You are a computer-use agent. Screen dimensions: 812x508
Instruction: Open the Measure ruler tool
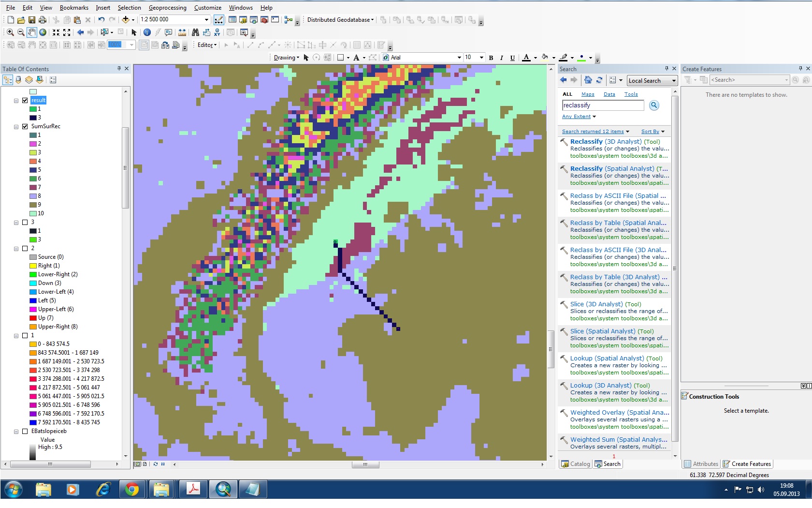click(x=182, y=32)
